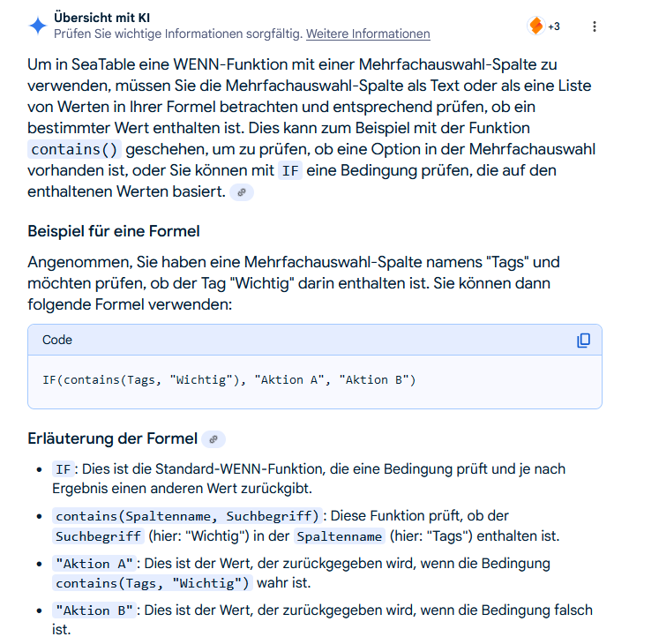
Task: Click the "Erläuterung der Formel" heading
Action: pos(112,438)
